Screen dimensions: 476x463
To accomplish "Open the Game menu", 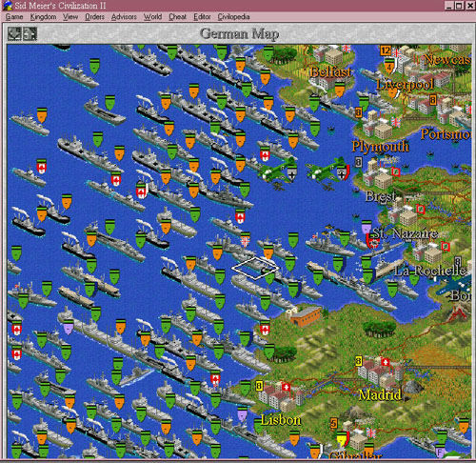I will (x=14, y=17).
